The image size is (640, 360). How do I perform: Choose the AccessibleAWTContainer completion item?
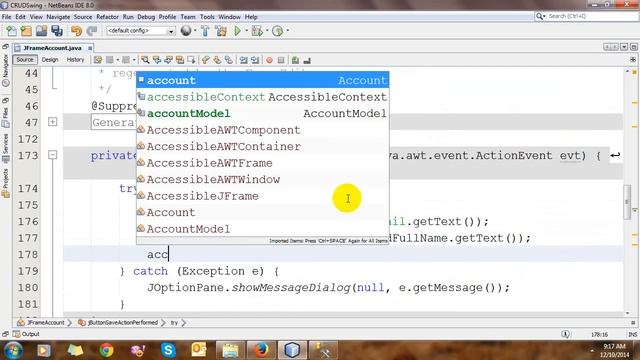coord(263,147)
